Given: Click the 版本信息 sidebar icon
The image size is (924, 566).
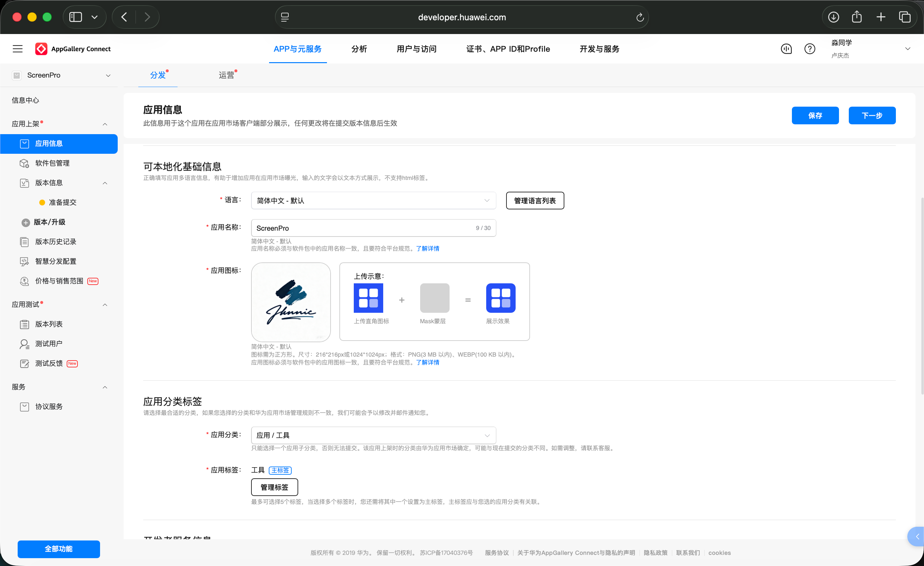Looking at the screenshot, I should coord(25,183).
